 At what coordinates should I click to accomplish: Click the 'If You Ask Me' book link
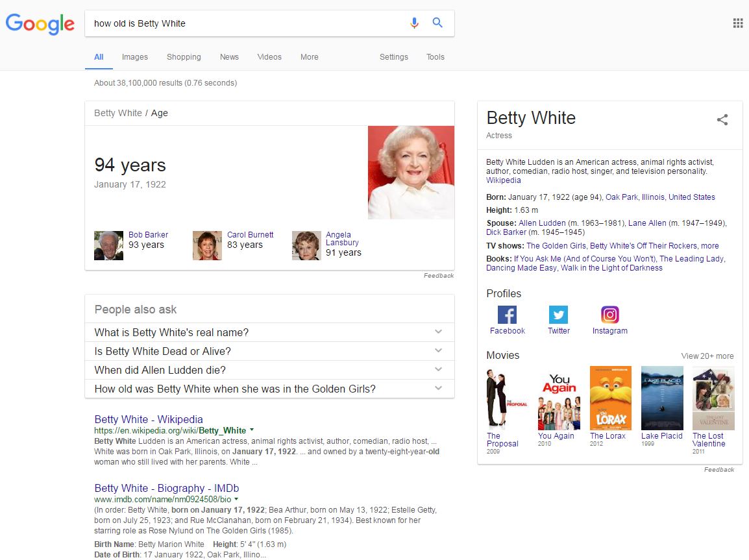click(x=584, y=259)
